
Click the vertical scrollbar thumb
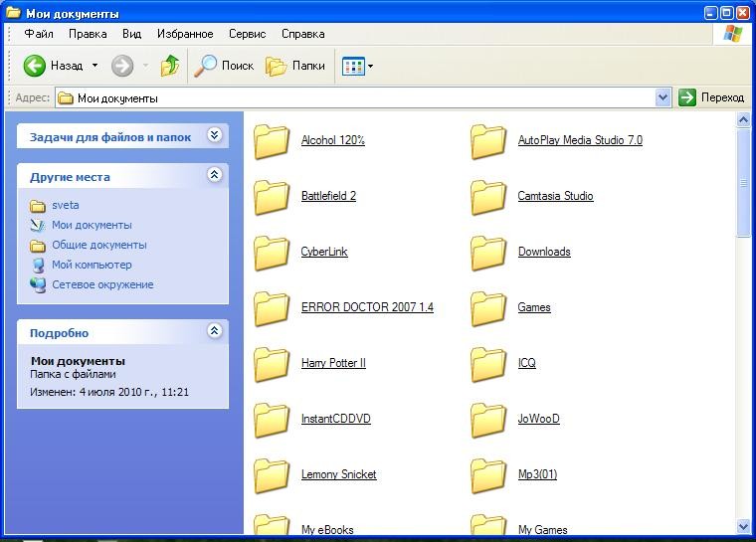[743, 183]
